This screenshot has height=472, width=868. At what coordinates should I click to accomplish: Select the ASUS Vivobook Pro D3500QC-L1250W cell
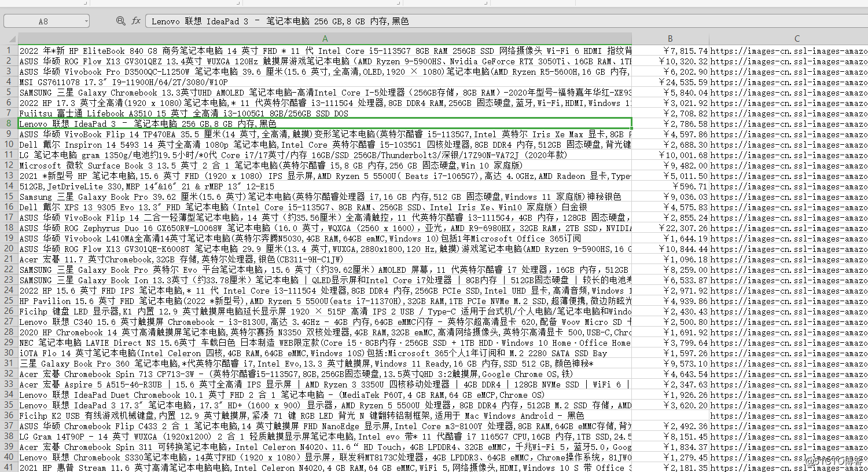(325, 71)
